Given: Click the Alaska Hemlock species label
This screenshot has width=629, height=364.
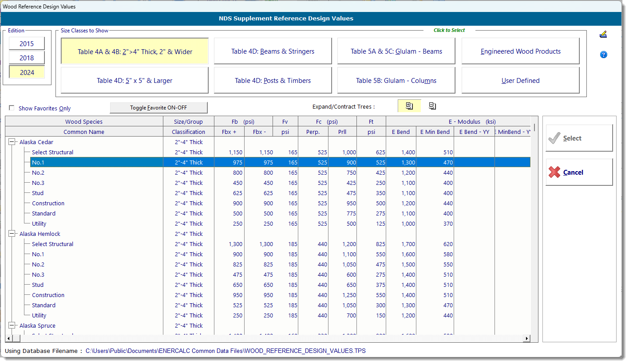Looking at the screenshot, I should 40,234.
